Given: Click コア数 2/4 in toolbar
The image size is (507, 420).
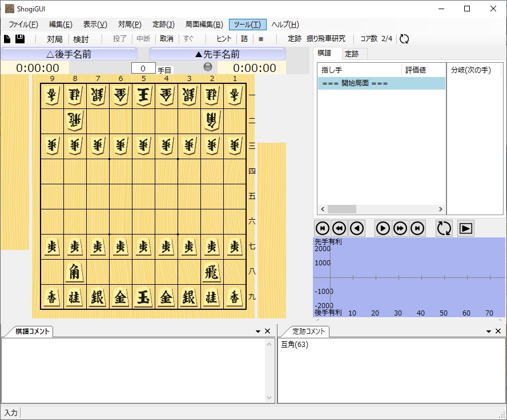Looking at the screenshot, I should point(376,39).
